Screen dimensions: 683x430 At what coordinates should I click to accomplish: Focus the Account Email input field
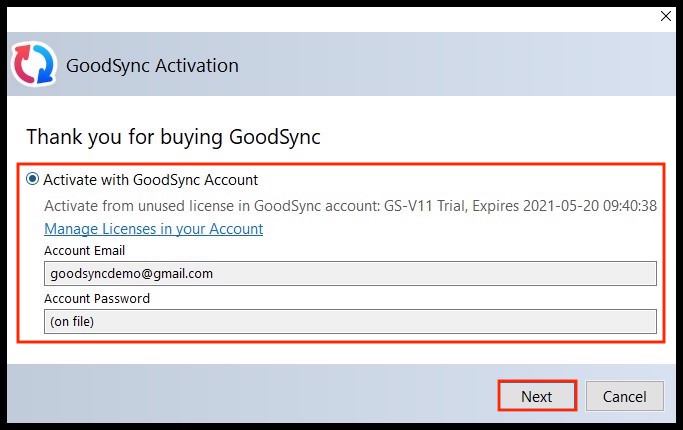tap(350, 273)
